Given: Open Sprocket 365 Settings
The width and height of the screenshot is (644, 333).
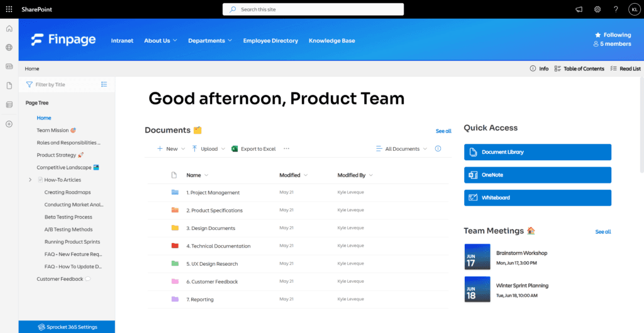Looking at the screenshot, I should pos(67,327).
